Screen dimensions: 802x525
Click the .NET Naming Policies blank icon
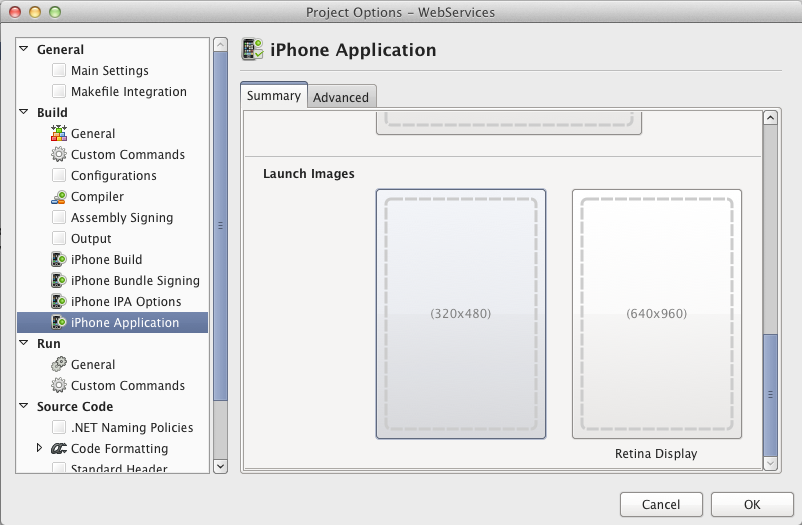click(59, 427)
